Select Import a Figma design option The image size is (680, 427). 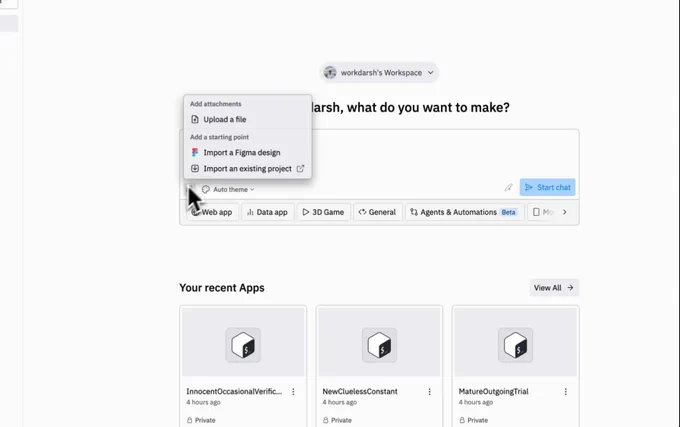(241, 153)
